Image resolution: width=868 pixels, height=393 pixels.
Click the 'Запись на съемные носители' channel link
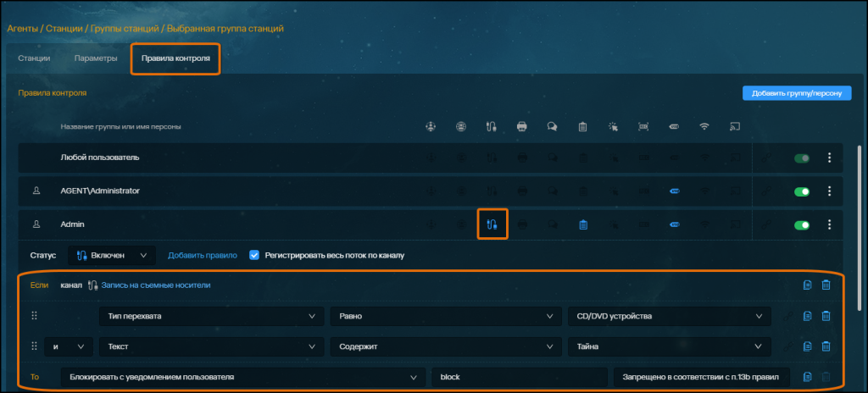click(x=156, y=285)
